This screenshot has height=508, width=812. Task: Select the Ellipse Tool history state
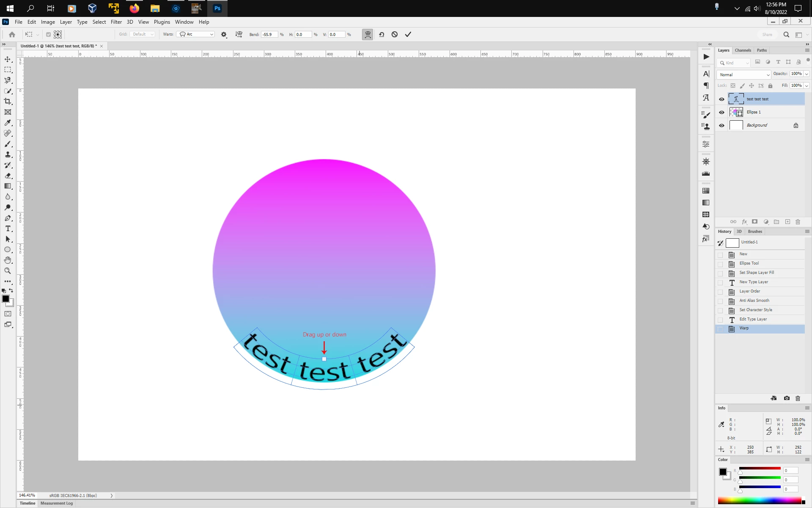coord(749,263)
